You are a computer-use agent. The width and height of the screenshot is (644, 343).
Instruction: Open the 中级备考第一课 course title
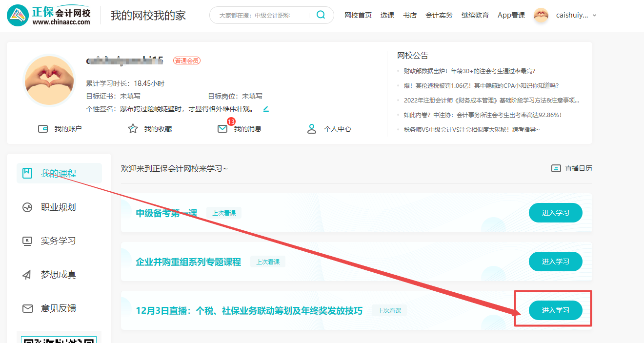(166, 213)
